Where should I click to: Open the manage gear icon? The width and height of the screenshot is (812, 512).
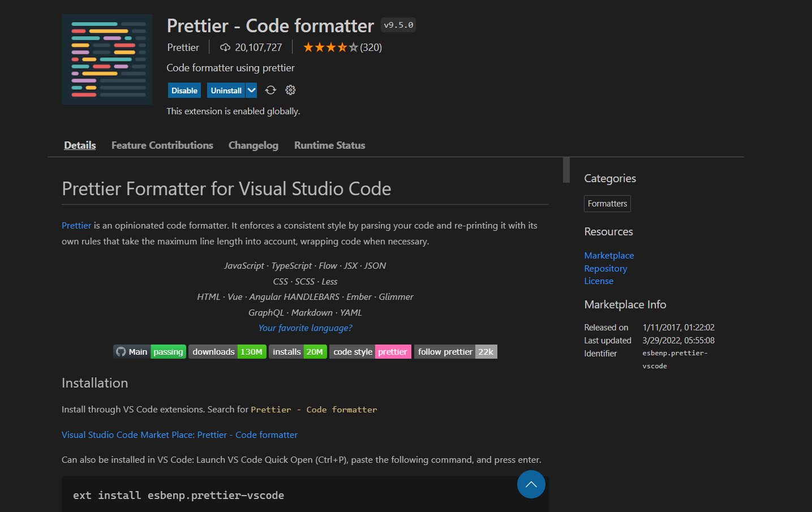click(x=290, y=91)
